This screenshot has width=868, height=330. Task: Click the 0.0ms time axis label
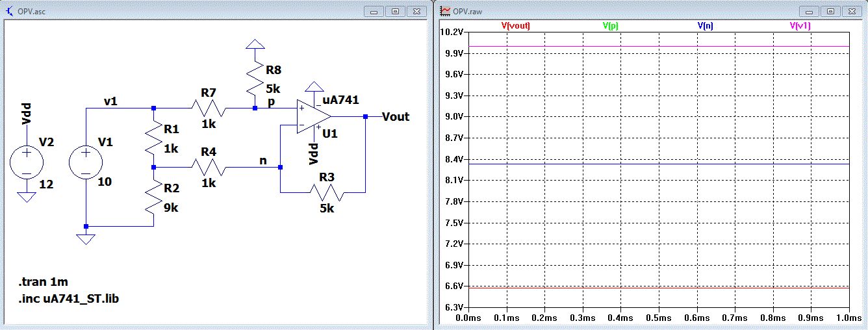[468, 319]
